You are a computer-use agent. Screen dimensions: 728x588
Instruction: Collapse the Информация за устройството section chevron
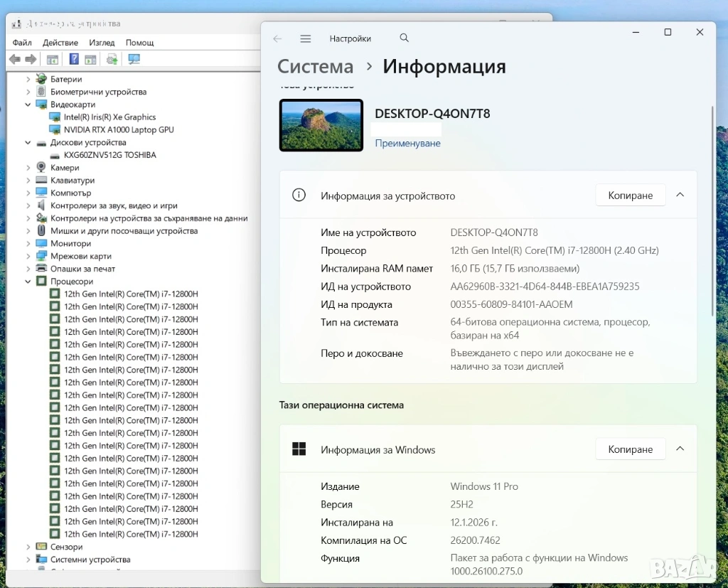tap(680, 195)
